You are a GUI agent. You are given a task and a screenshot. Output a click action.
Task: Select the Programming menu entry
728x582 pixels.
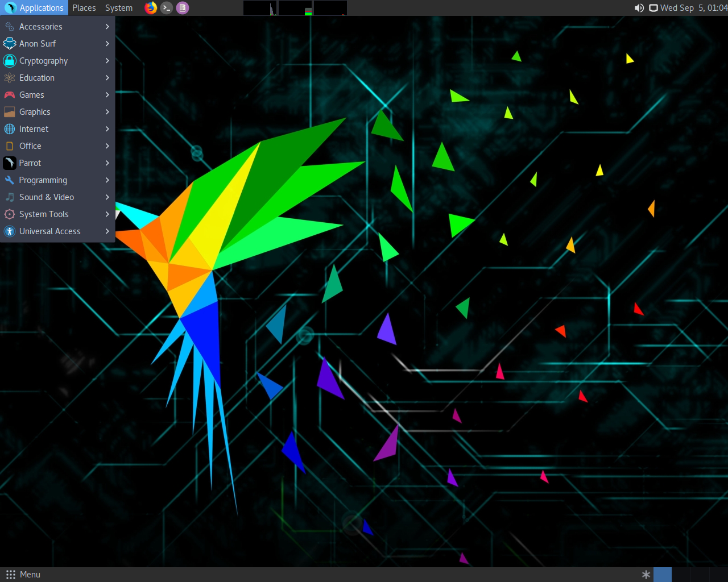[57, 180]
